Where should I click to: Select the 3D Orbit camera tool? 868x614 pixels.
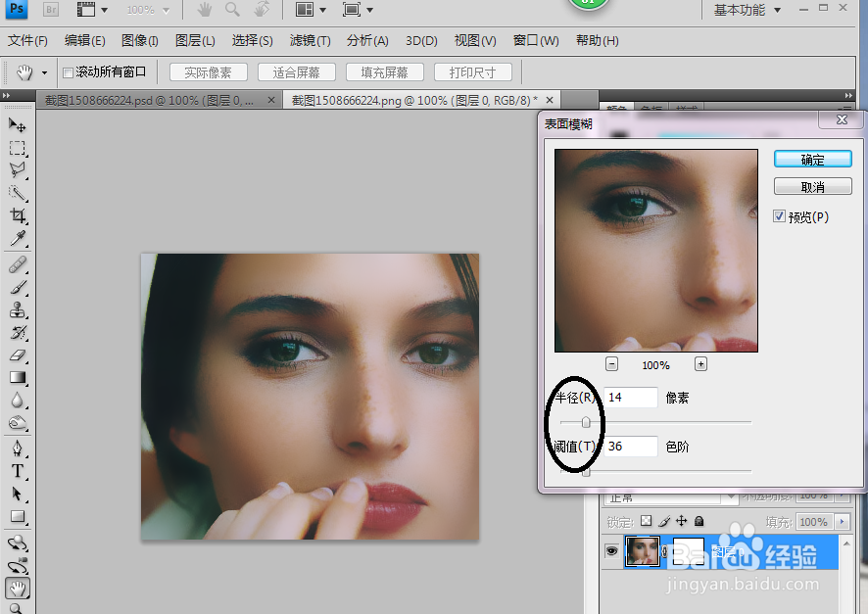coord(17,566)
